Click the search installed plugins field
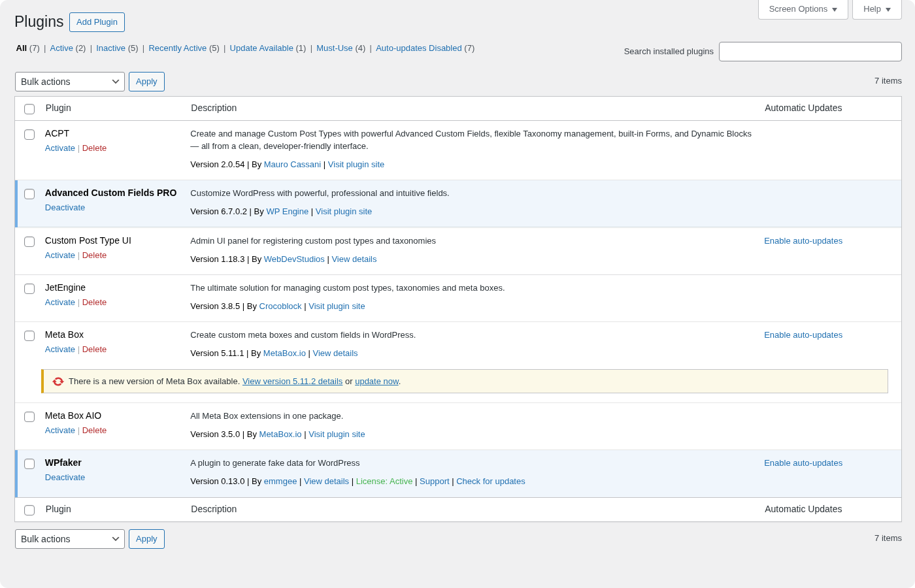The width and height of the screenshot is (915, 588). click(x=810, y=51)
